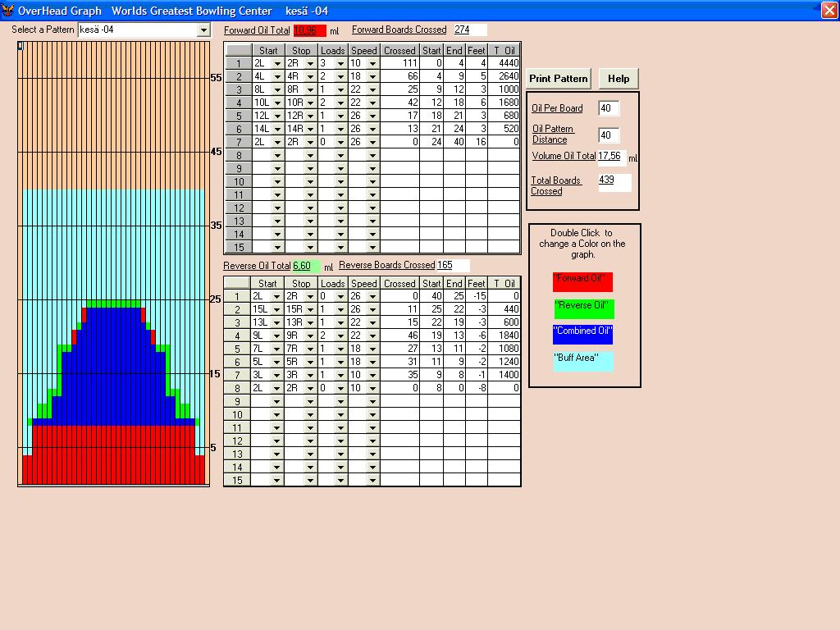Image resolution: width=840 pixels, height=630 pixels.
Task: Click the Oil Per Board input field
Action: coord(609,108)
